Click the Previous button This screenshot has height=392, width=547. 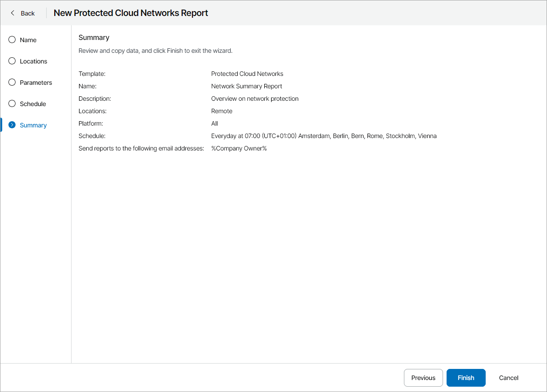[x=423, y=378]
